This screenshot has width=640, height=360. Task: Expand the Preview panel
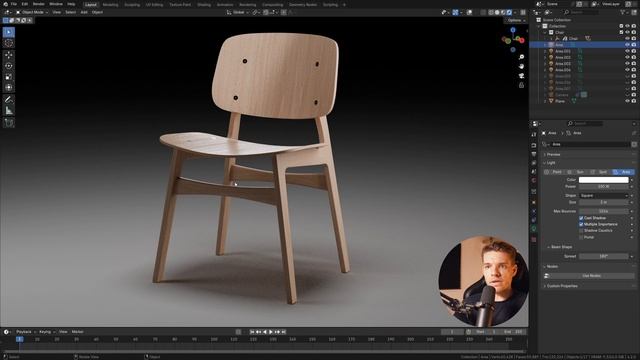[553, 154]
